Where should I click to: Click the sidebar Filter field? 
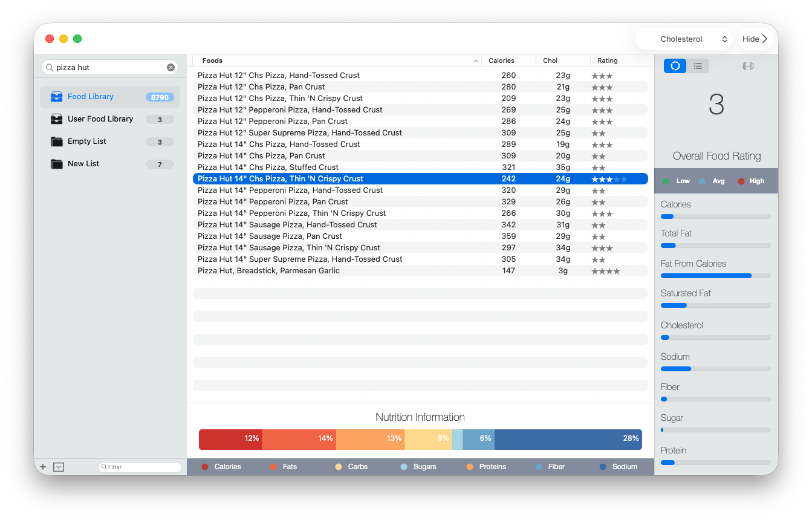pyautogui.click(x=140, y=467)
